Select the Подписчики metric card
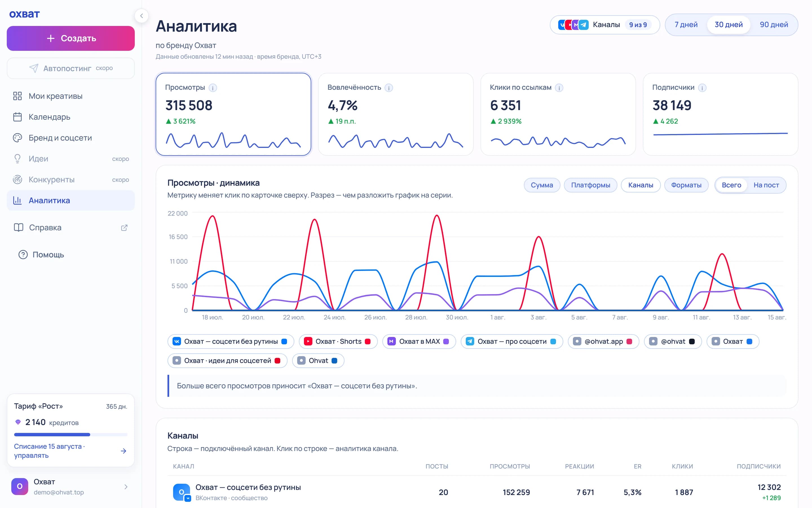The image size is (812, 508). pyautogui.click(x=720, y=114)
